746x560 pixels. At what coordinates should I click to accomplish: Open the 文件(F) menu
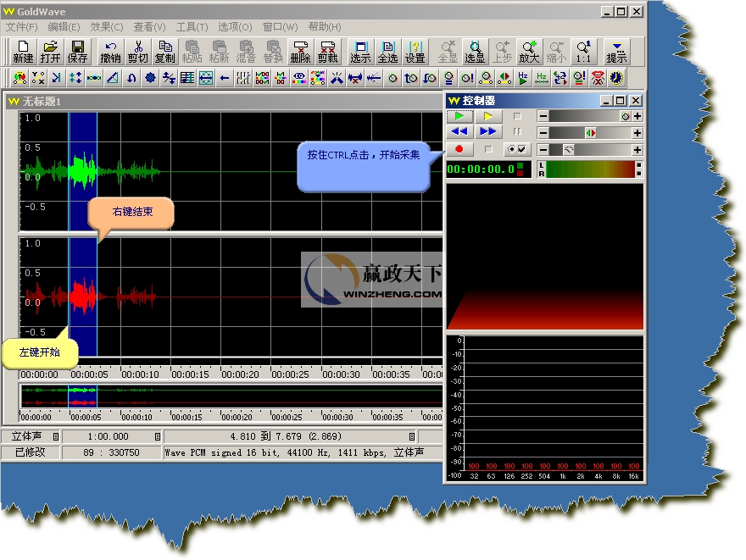[21, 27]
